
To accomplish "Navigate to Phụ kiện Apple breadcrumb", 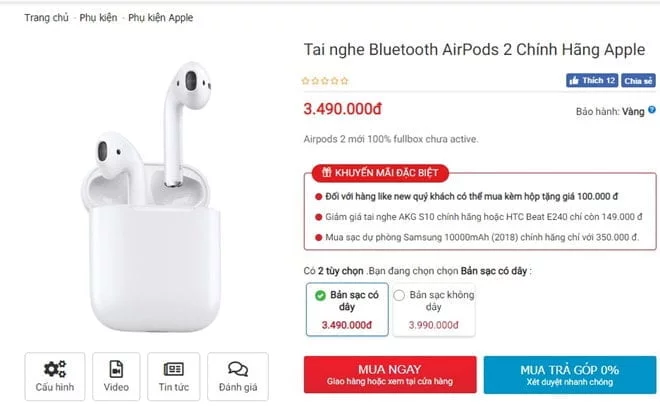I will (x=160, y=17).
